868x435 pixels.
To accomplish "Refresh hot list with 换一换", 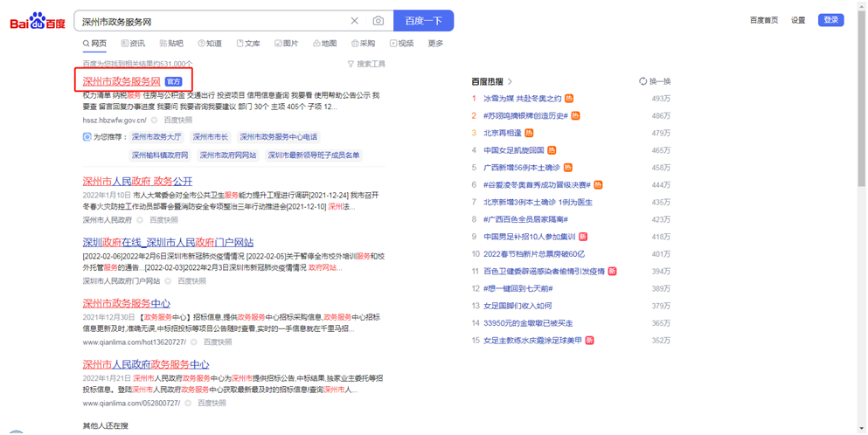I will 655,81.
